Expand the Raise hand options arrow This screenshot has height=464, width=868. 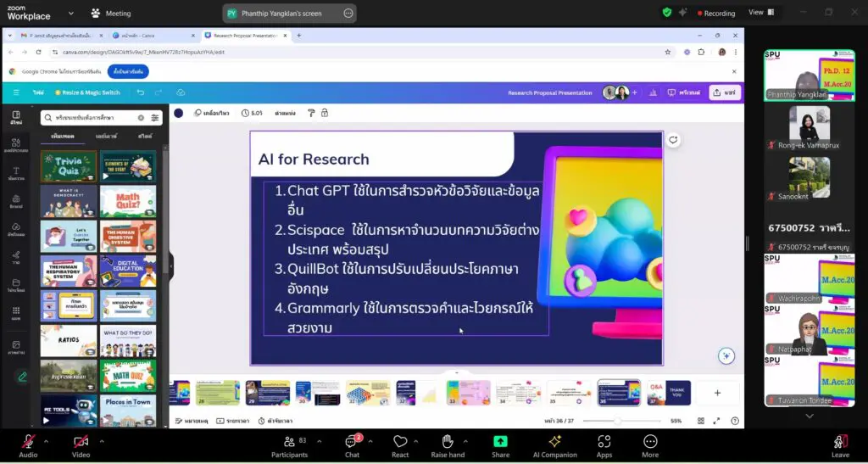[465, 441]
